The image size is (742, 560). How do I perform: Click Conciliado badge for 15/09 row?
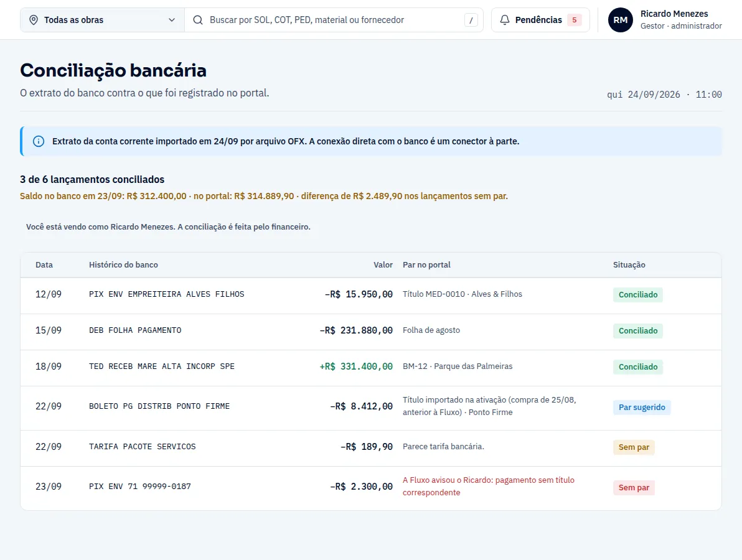click(x=638, y=330)
